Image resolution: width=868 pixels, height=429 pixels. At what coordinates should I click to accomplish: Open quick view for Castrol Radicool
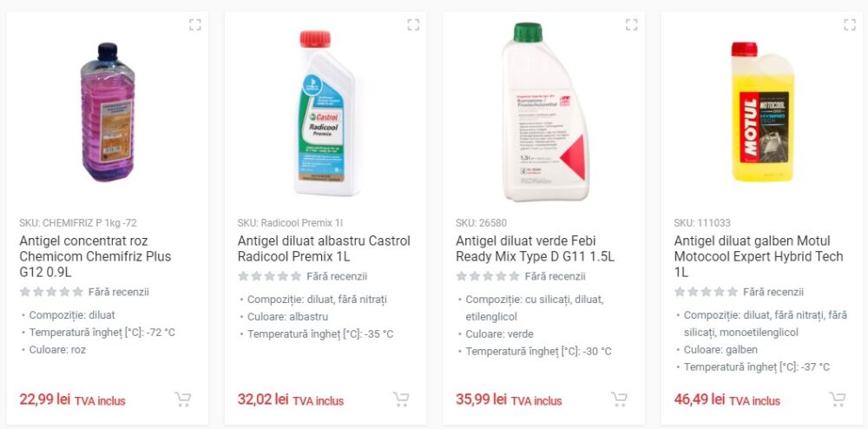[x=413, y=24]
